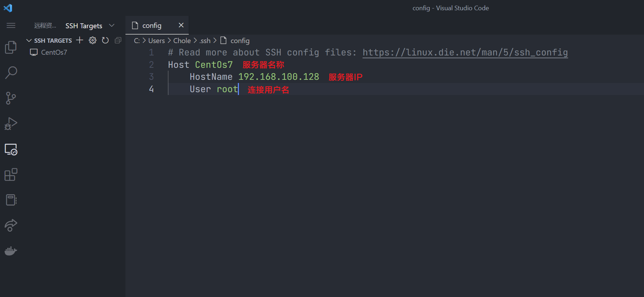
Task: Click the Users breadcrumb segment
Action: click(156, 41)
